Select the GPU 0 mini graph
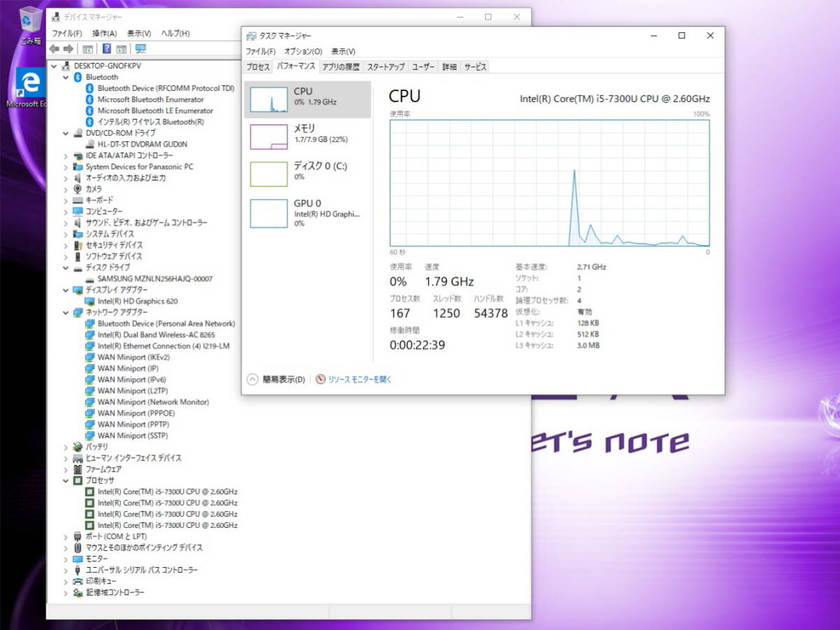The width and height of the screenshot is (840, 630). pyautogui.click(x=269, y=212)
